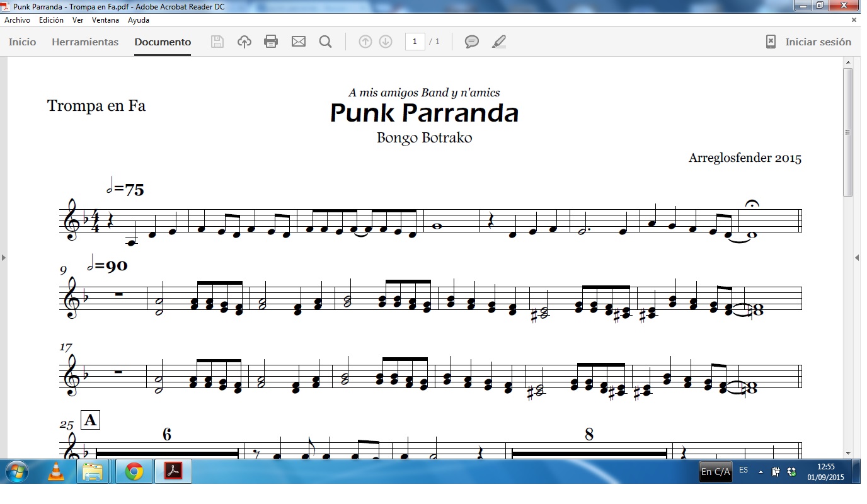
Task: Click the cloud upload icon
Action: [x=244, y=42]
